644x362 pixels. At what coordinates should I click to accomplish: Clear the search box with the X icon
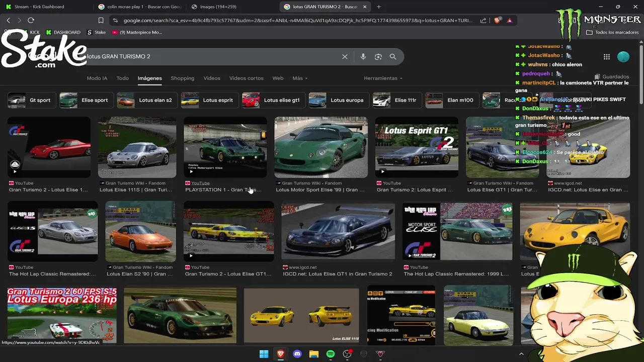point(345,57)
